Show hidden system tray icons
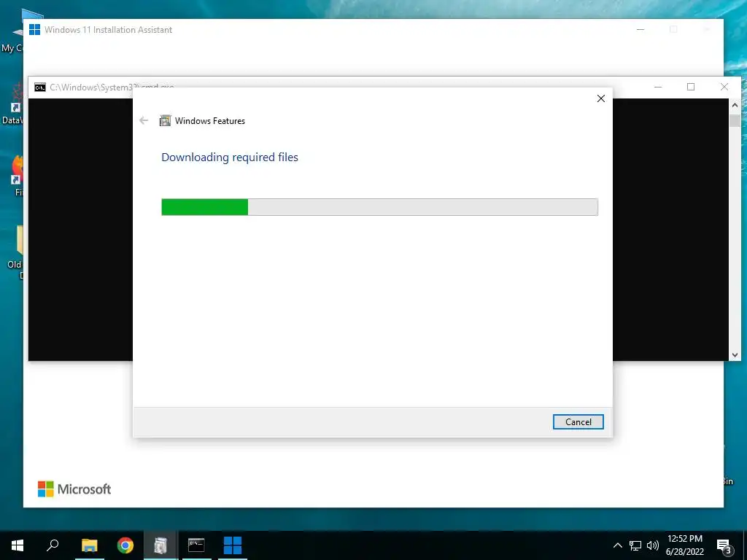This screenshot has width=747, height=560. (617, 545)
